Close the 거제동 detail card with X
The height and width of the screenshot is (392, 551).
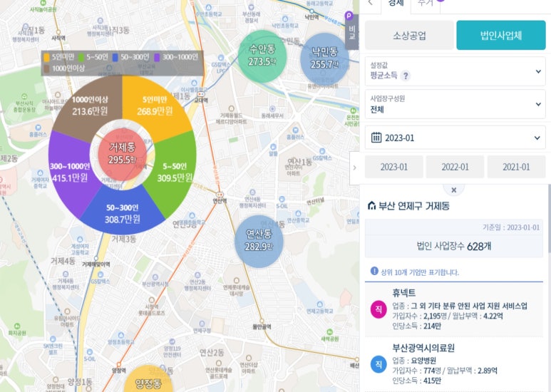(453, 190)
